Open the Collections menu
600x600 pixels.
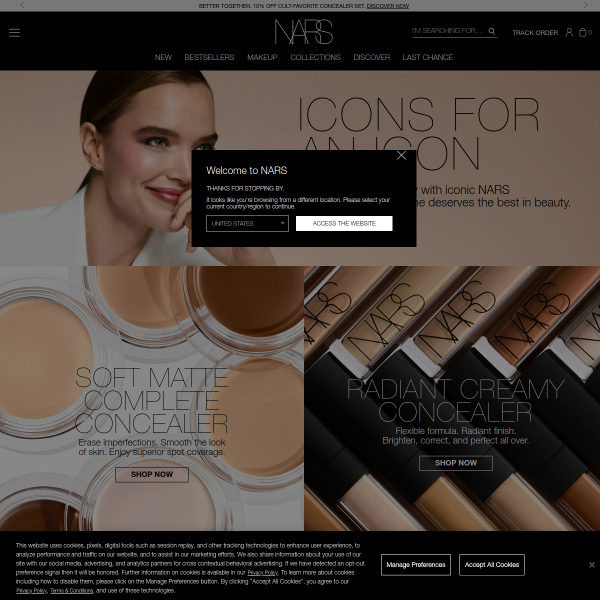[315, 57]
